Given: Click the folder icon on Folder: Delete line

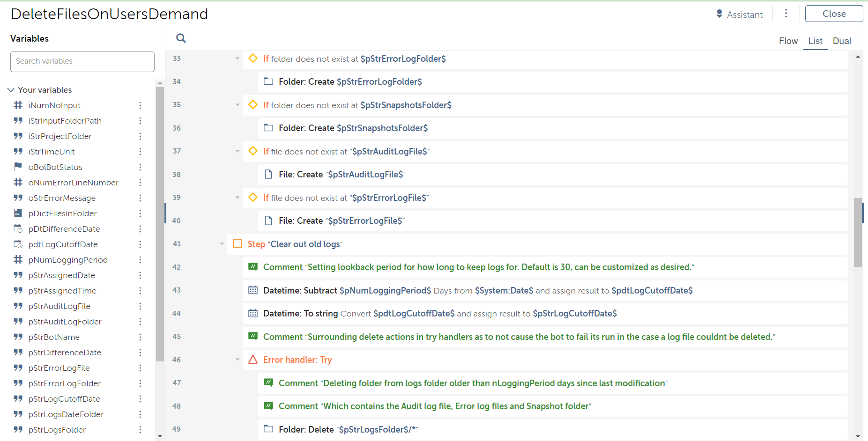Looking at the screenshot, I should [268, 429].
